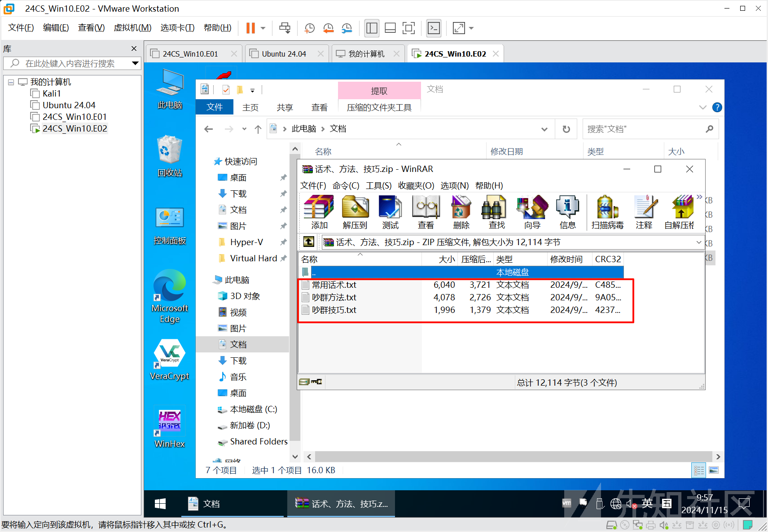
Task: Refresh the Explorer folder view
Action: (x=566, y=129)
